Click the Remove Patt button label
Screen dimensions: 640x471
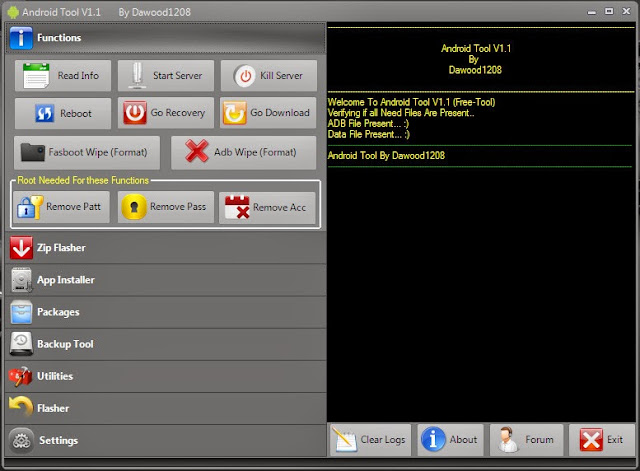pos(73,207)
